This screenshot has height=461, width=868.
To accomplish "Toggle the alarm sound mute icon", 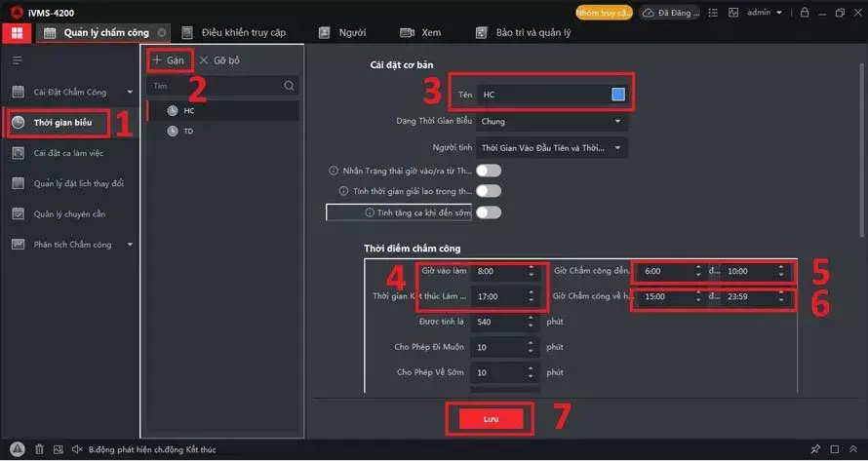I will 77,449.
